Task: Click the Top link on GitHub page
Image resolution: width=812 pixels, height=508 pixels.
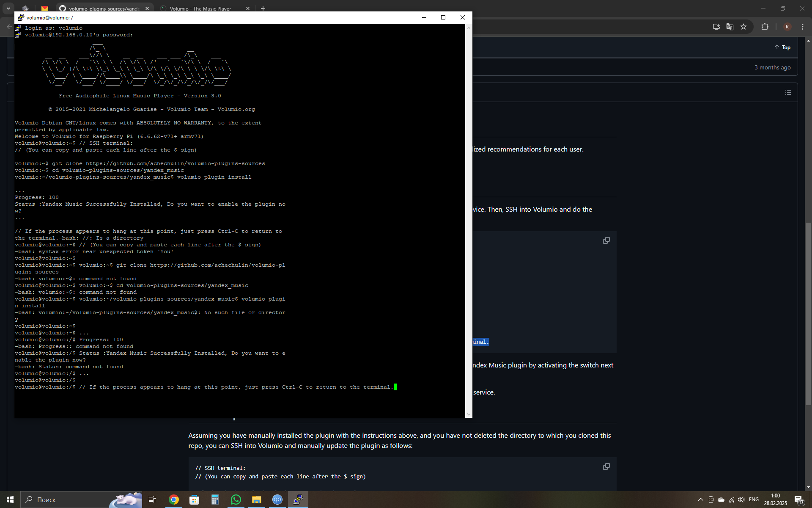Action: click(782, 47)
